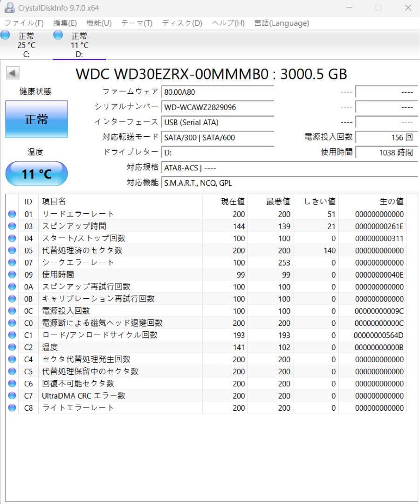This screenshot has width=420, height=504.
Task: Click the indicator next to UltraDMA CRC エラー数
Action: coord(11,396)
